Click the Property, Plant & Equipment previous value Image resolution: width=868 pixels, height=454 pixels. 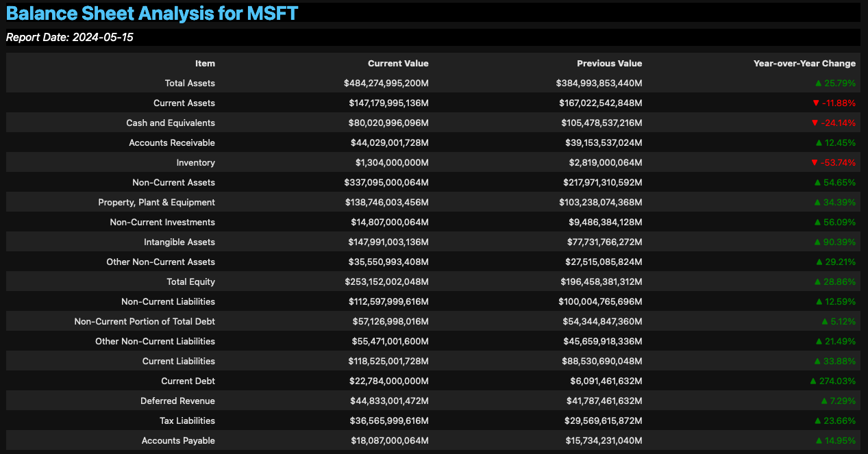tap(599, 203)
